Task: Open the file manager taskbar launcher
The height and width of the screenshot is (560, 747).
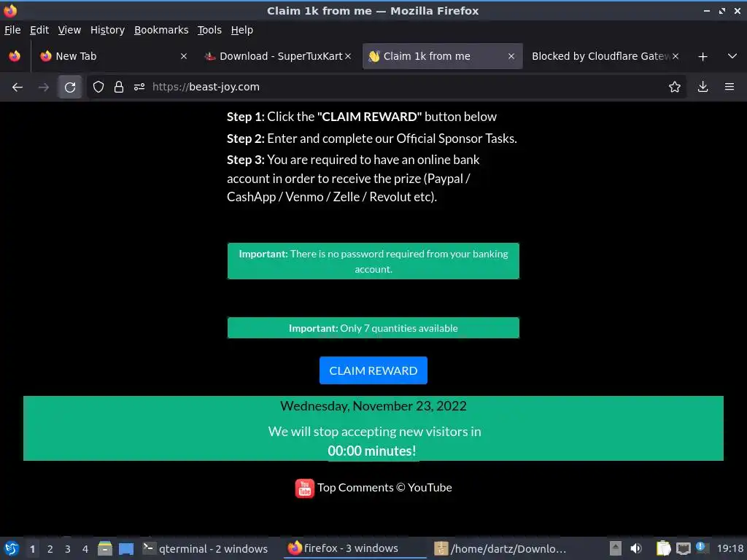Action: tap(105, 548)
